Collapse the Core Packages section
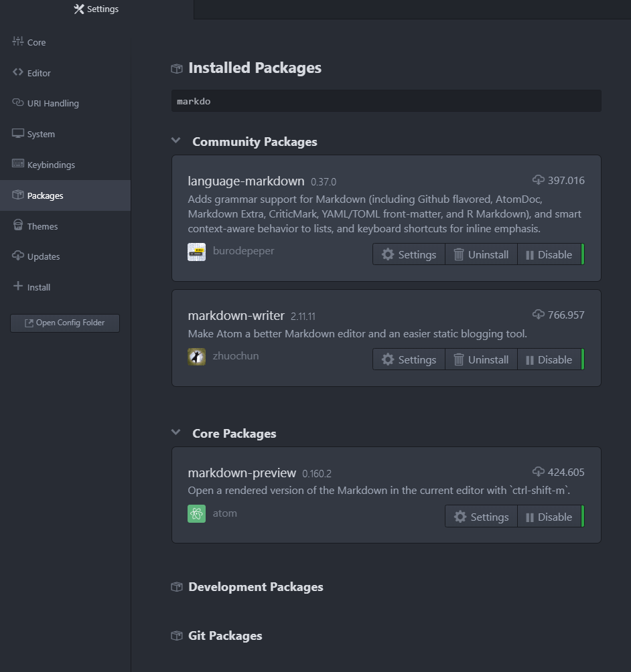Screen dimensions: 631x672 (176, 432)
